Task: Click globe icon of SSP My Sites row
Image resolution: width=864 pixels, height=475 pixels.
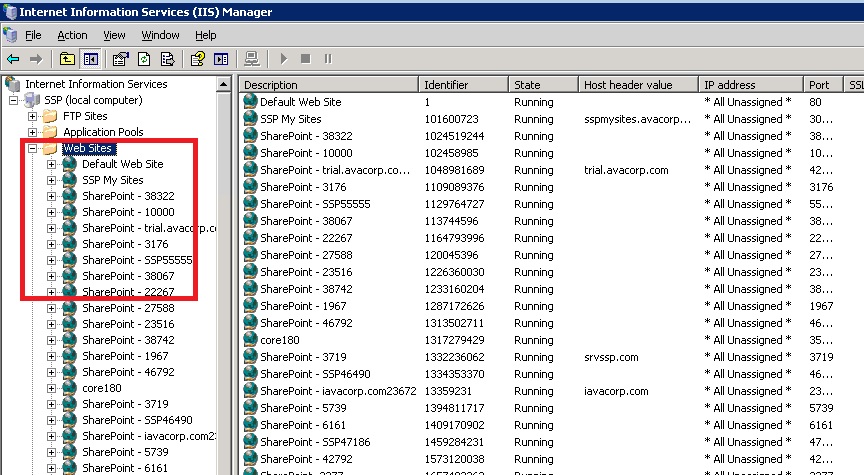Action: (x=251, y=118)
